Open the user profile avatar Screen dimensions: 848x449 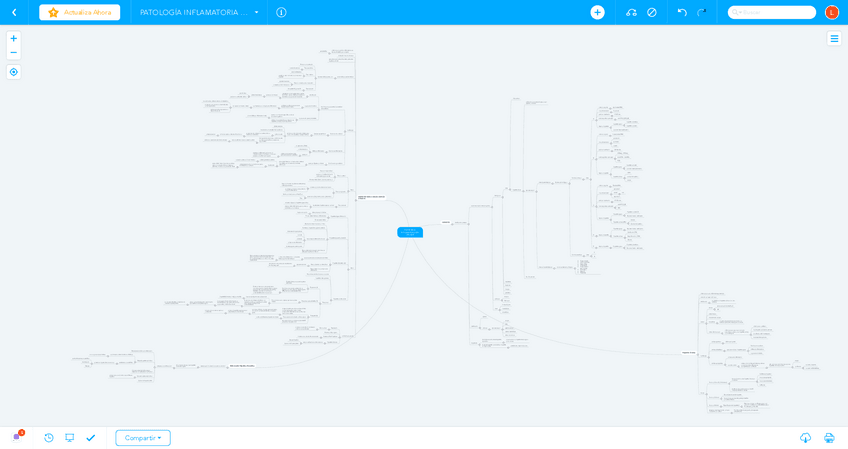click(831, 12)
